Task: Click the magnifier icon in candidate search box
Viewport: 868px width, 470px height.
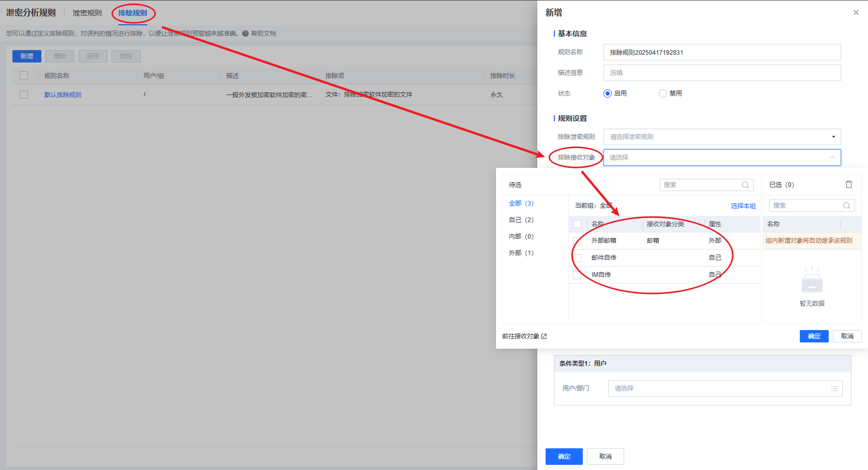Action: (x=745, y=185)
